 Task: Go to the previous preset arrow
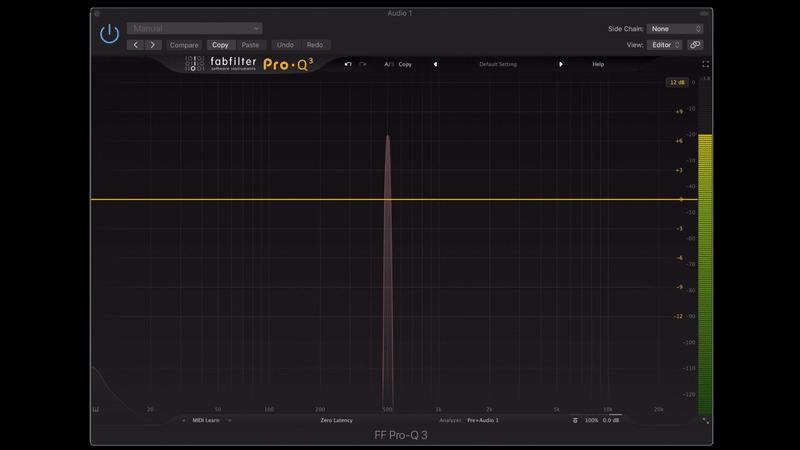click(135, 45)
